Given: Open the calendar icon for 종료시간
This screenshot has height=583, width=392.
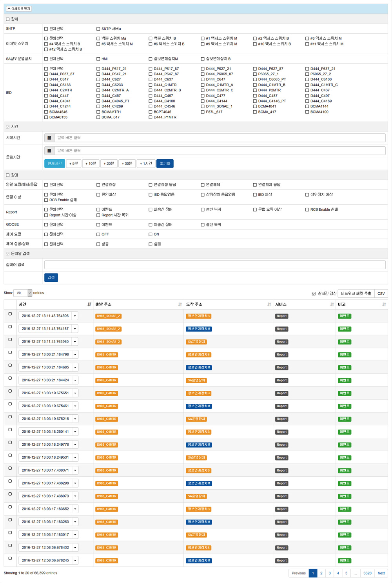Looking at the screenshot, I should click(x=49, y=151).
